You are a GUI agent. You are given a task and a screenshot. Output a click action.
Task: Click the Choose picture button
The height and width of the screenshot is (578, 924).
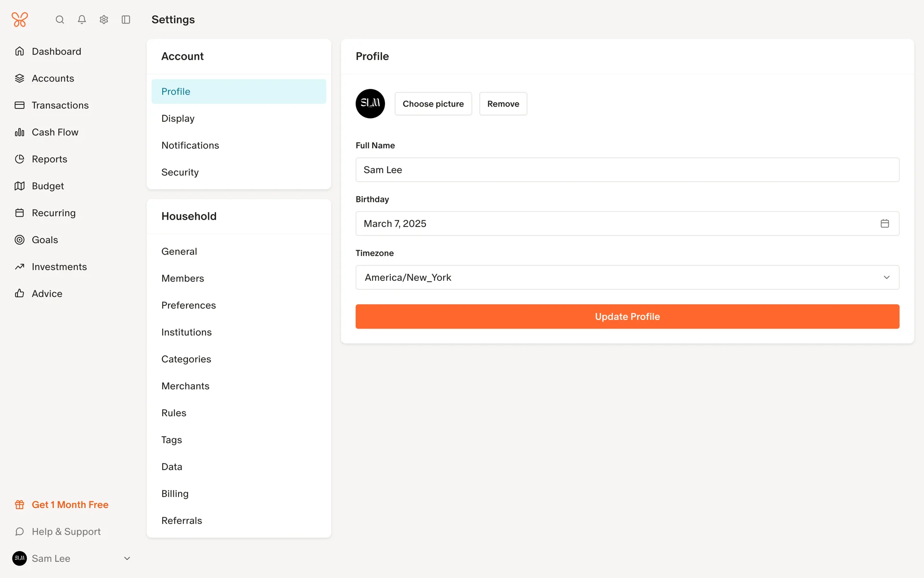point(433,104)
